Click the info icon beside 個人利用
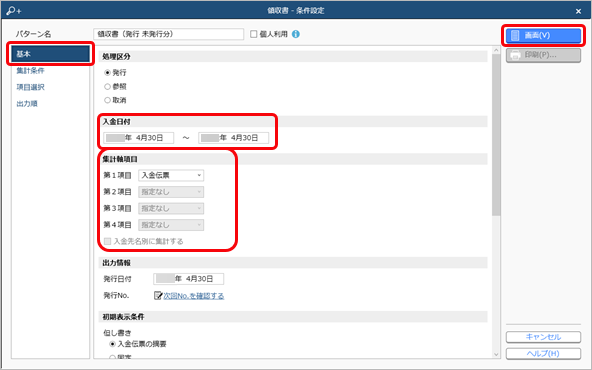Viewport: 592px width, 370px height. (x=296, y=34)
